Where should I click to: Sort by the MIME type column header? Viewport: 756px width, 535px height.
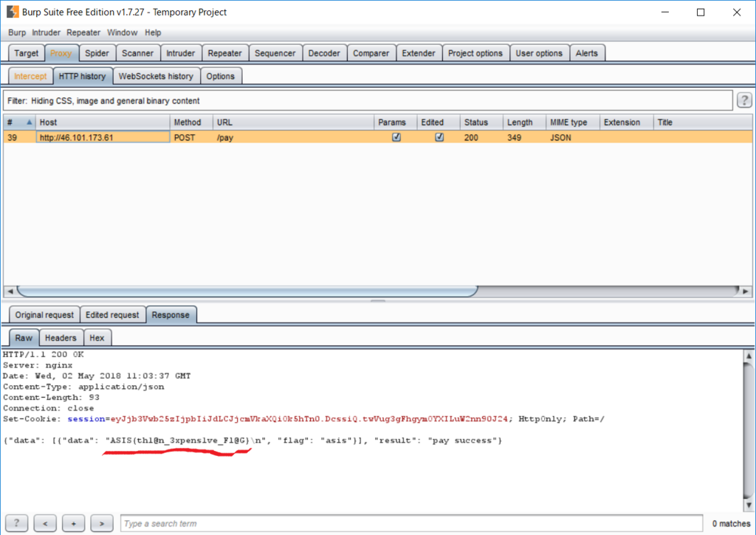[x=573, y=122]
